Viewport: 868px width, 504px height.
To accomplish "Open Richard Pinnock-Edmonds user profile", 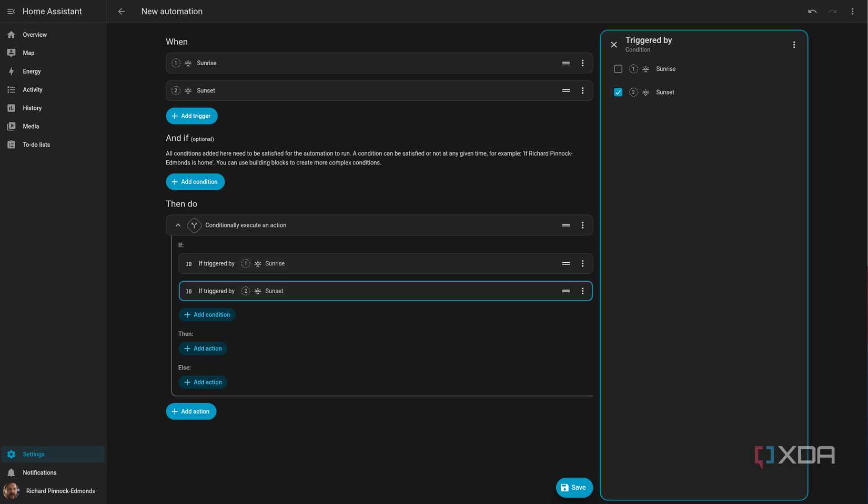I will click(53, 491).
